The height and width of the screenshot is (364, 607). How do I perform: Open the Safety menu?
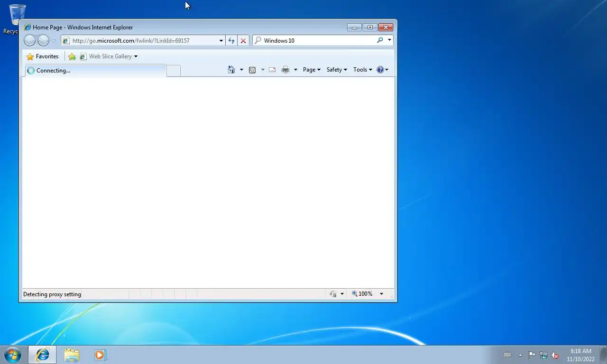click(x=337, y=70)
